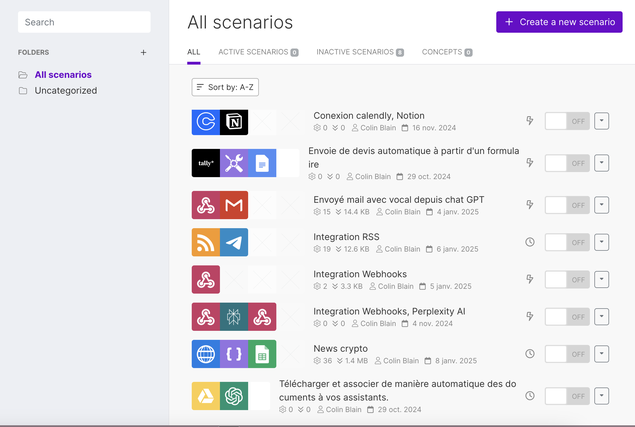Open the Sort by A-Z dropdown
635x427 pixels.
[x=225, y=87]
